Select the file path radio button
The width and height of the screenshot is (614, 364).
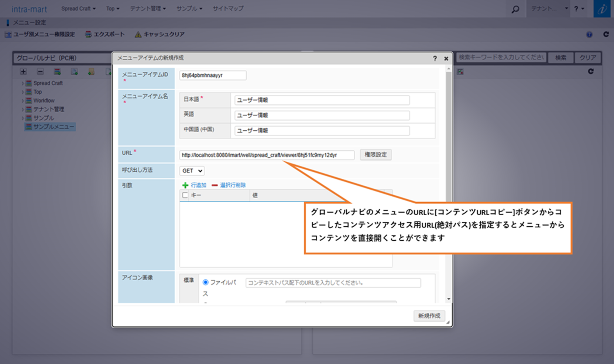coord(206,282)
